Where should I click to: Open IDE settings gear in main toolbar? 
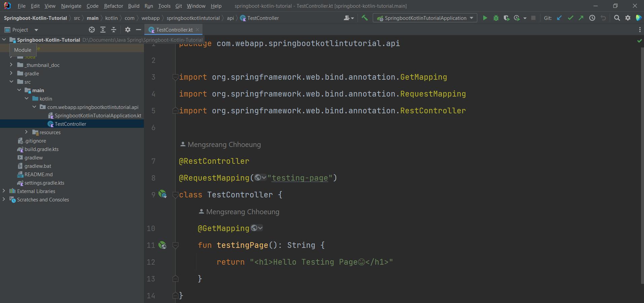[x=628, y=18]
